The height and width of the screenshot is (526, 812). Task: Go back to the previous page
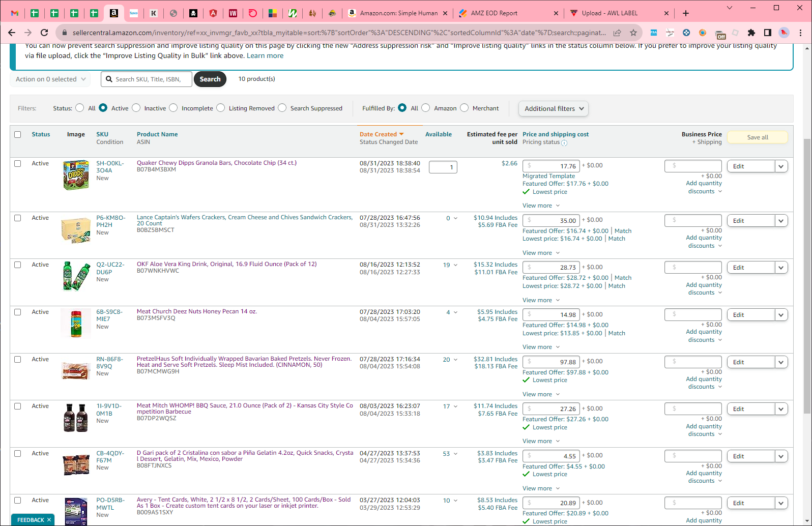pyautogui.click(x=12, y=33)
